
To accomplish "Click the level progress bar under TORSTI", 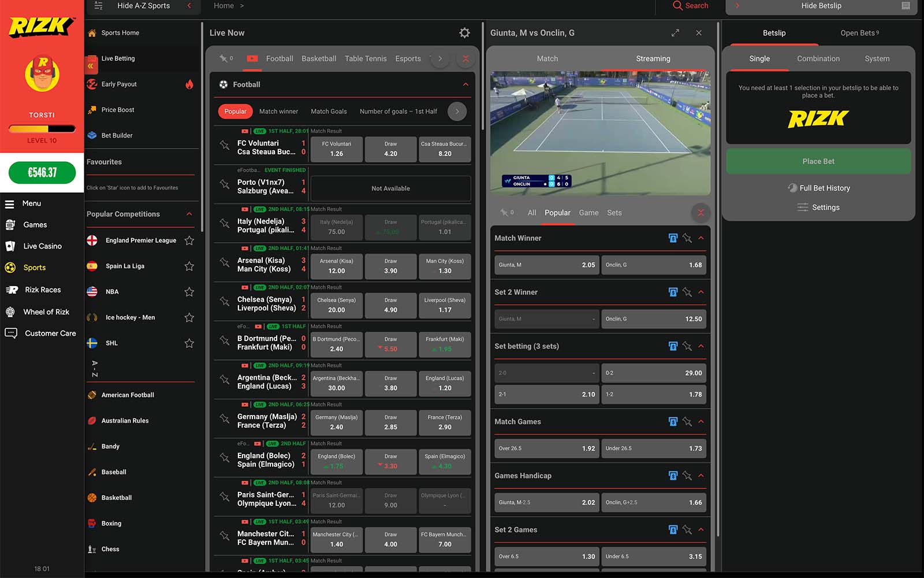I will click(42, 129).
